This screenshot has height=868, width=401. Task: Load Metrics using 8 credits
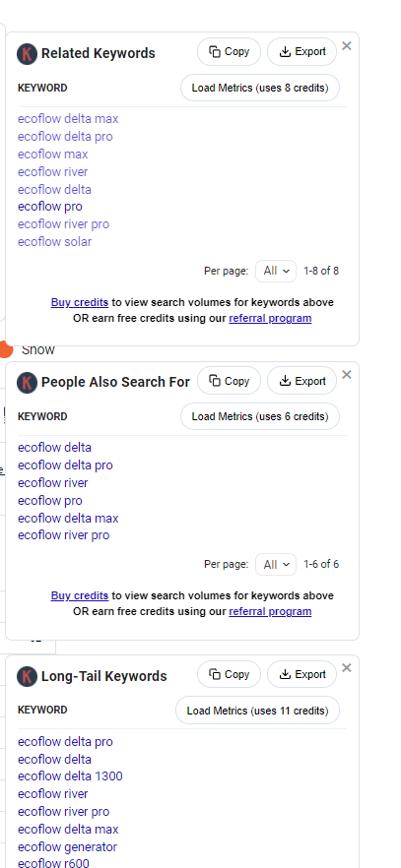coord(260,88)
